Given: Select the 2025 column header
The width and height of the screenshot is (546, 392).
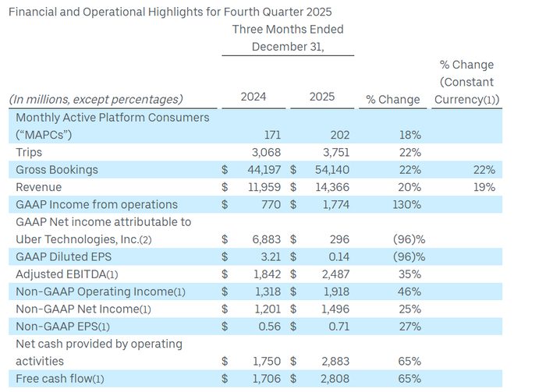Looking at the screenshot, I should click(321, 97).
